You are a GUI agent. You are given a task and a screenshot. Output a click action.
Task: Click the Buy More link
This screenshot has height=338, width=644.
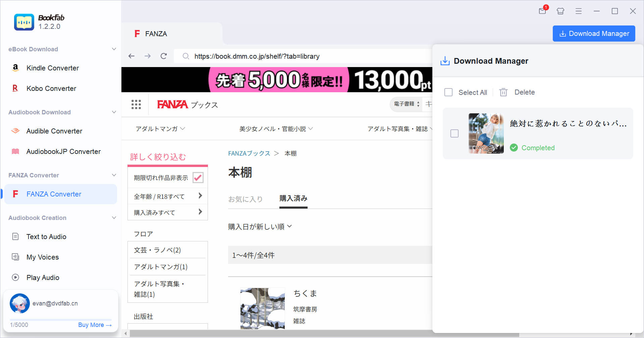[95, 325]
